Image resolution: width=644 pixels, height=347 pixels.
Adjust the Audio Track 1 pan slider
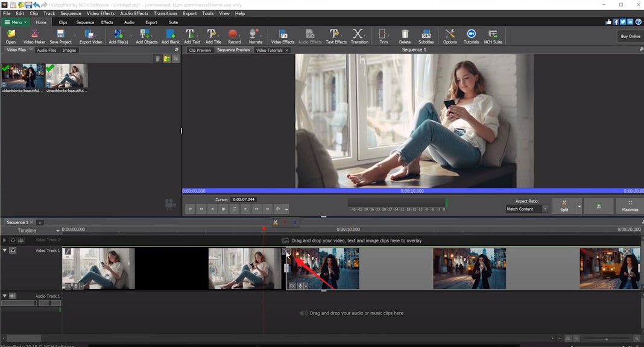point(49,303)
